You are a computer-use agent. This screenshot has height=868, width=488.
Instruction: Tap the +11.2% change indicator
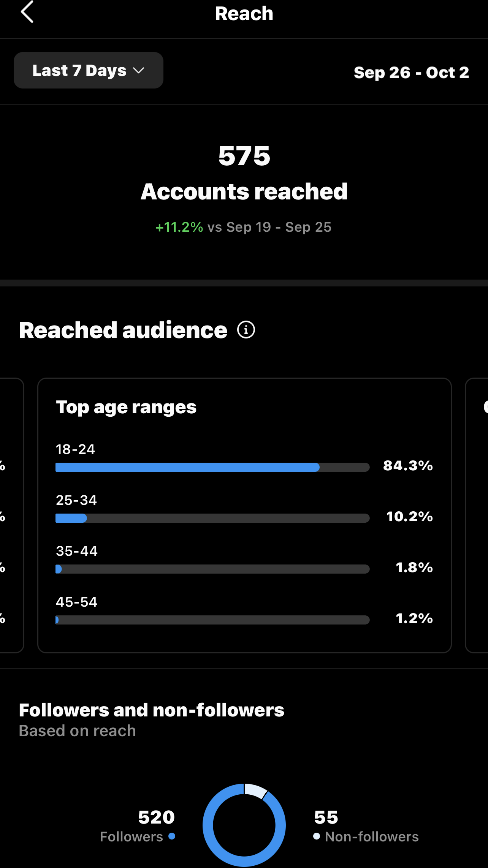pyautogui.click(x=179, y=227)
